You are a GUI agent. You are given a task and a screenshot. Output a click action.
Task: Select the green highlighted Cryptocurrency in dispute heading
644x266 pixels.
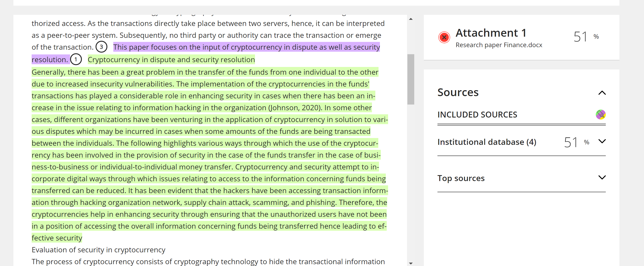(x=171, y=60)
